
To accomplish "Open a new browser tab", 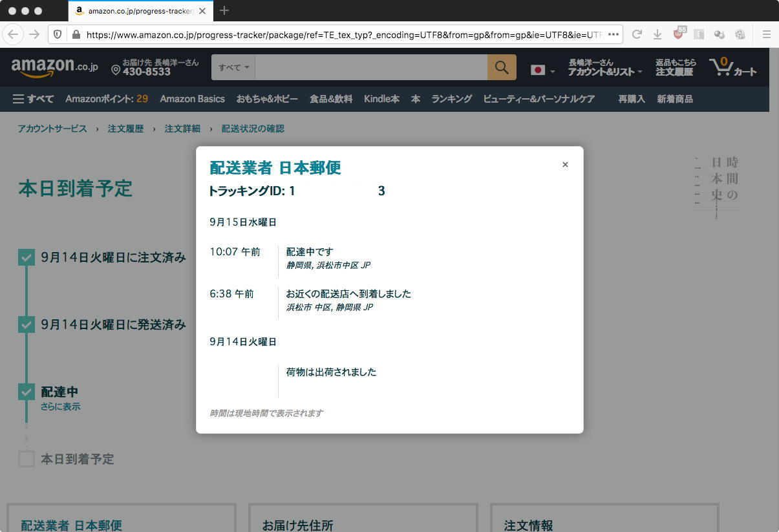I will pos(224,10).
